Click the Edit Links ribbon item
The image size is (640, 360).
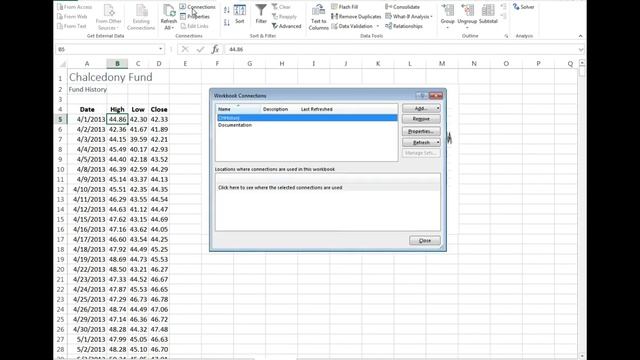pos(194,26)
